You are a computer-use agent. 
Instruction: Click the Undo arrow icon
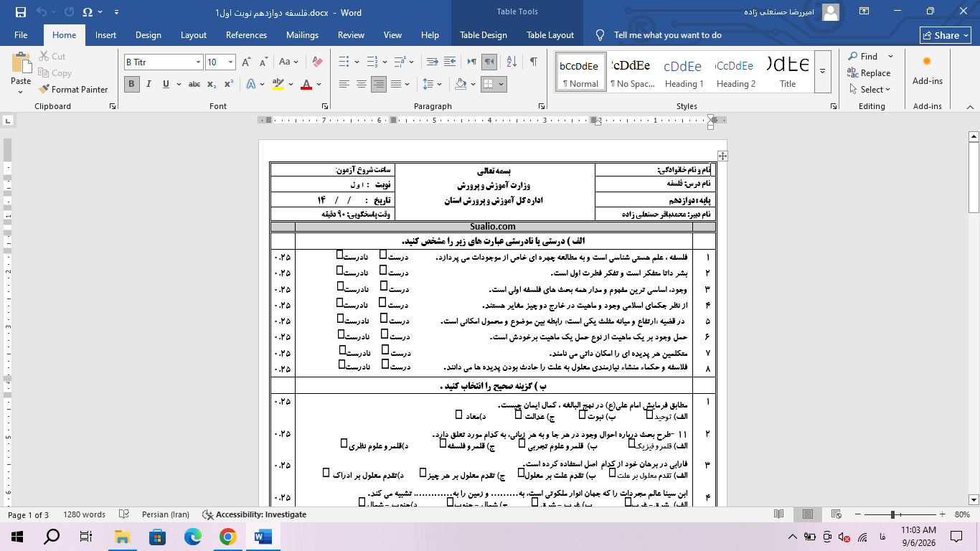click(x=41, y=12)
